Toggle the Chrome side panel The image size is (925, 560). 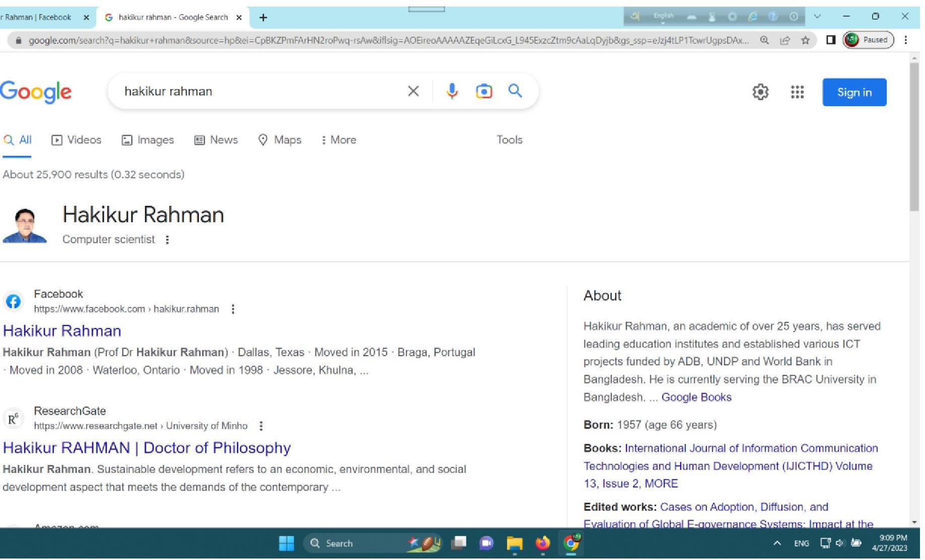pyautogui.click(x=831, y=40)
